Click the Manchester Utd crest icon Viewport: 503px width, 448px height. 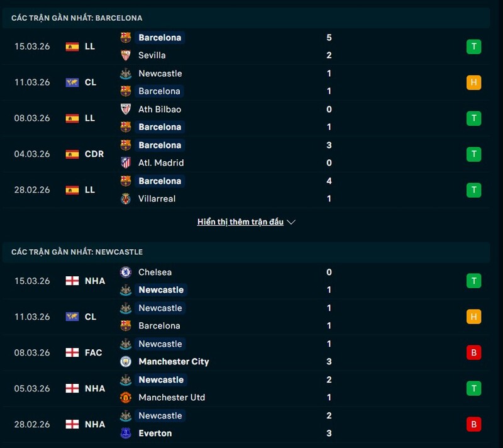(126, 398)
